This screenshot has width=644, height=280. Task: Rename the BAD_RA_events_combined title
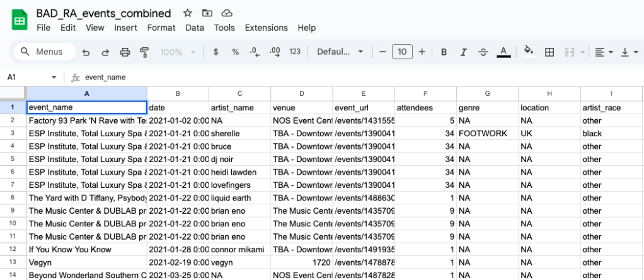tap(103, 13)
